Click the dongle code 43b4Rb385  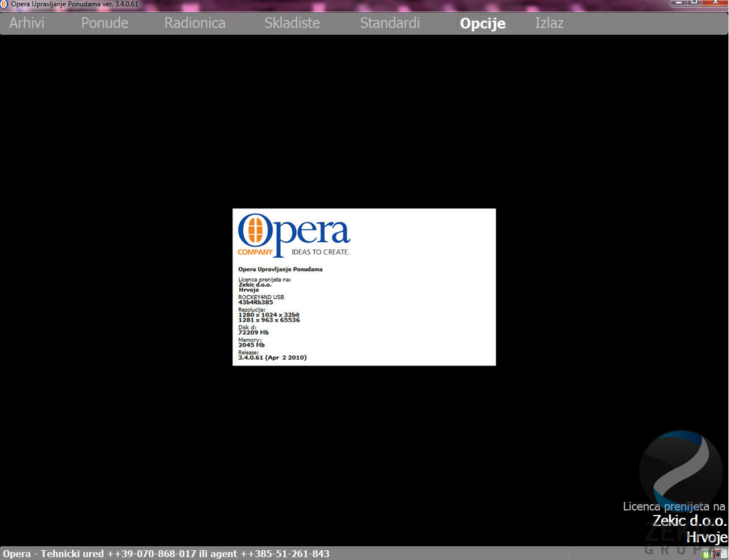tap(256, 302)
